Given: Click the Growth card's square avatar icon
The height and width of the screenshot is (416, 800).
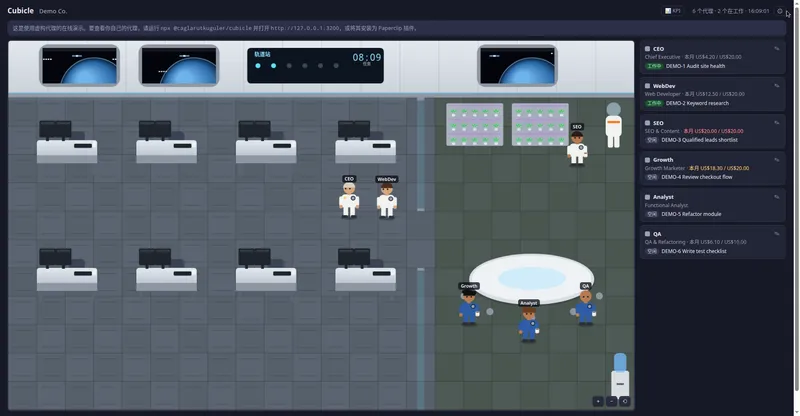Looking at the screenshot, I should (647, 160).
